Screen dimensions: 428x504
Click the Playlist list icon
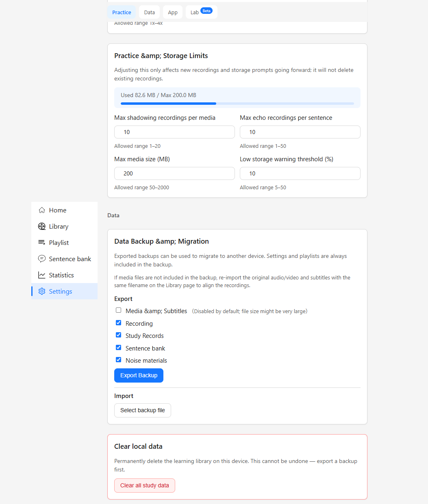[42, 242]
